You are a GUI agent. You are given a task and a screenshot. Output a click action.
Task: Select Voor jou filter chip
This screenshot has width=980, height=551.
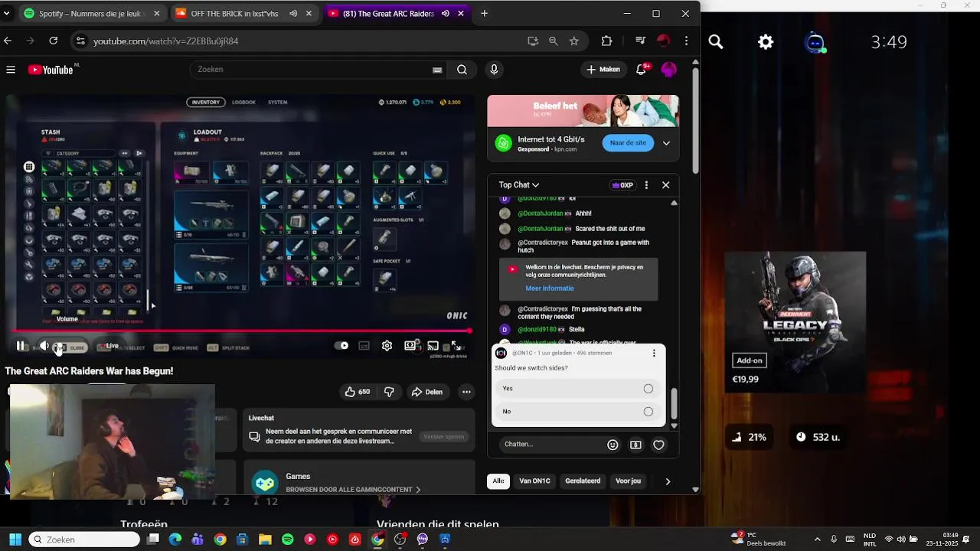point(628,481)
